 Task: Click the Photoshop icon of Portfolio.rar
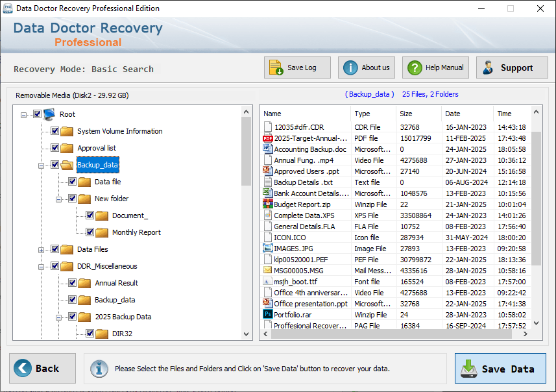268,314
